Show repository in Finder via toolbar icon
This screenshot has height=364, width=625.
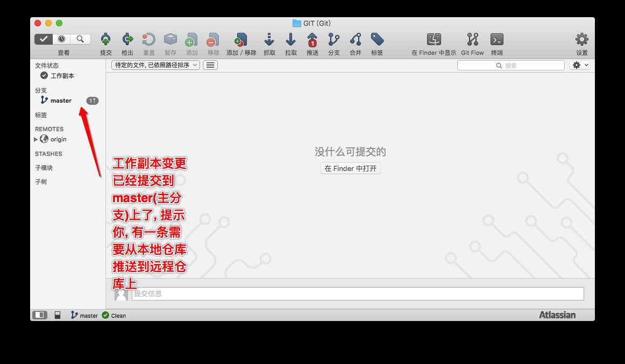click(x=434, y=40)
